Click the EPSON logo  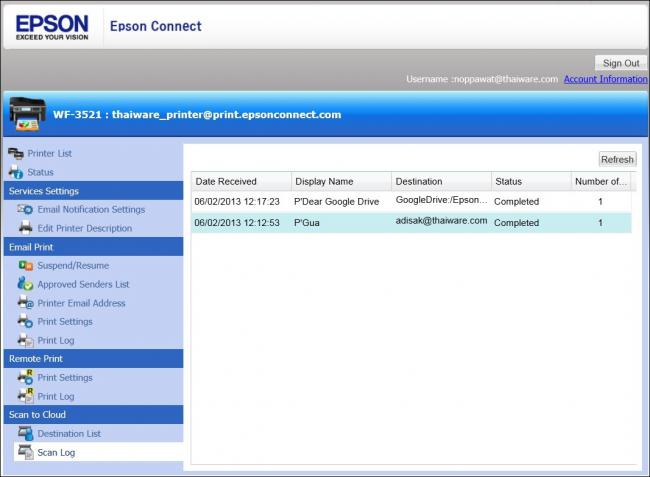pos(52,27)
